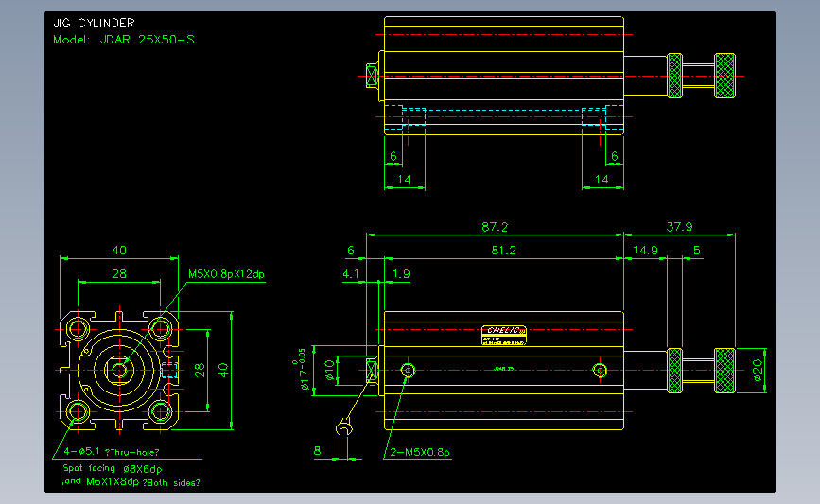
Task: Click the 4.1 dimension value
Action: click(351, 274)
